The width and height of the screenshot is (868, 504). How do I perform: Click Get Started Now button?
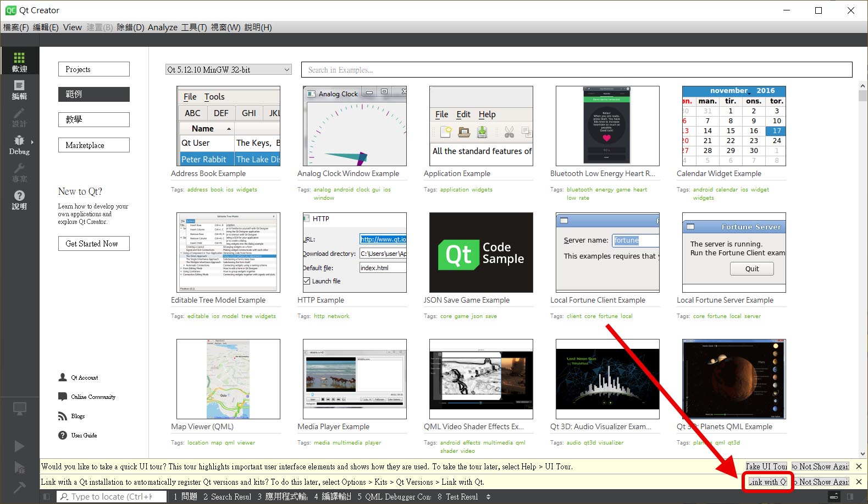(x=94, y=244)
